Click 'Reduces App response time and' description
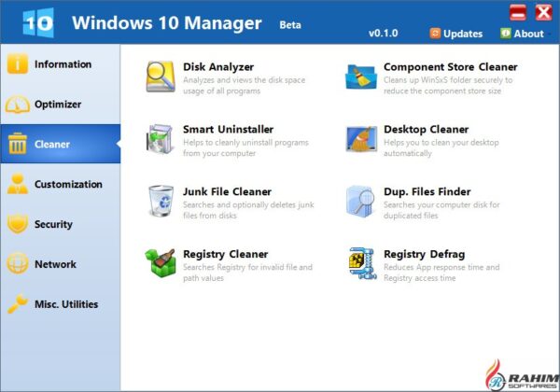Viewport: 560px width, 392px height. (x=441, y=267)
